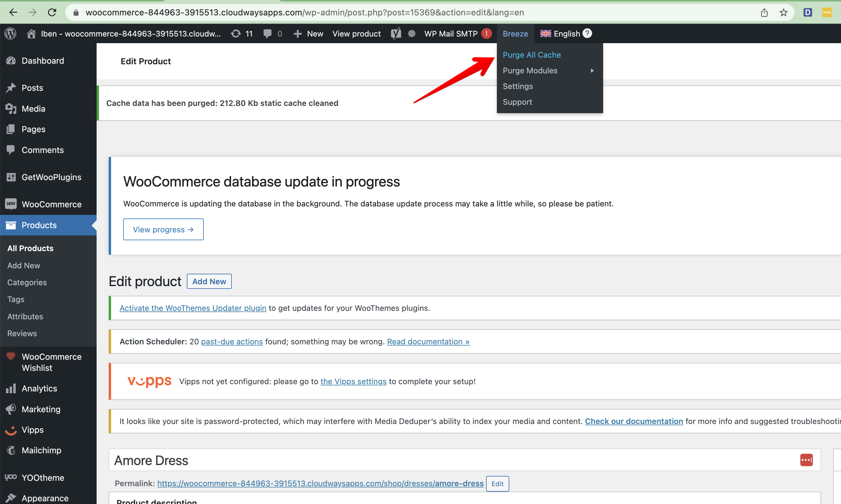Reload the page with refresh icon
Viewport: 841px width, 504px height.
click(52, 13)
